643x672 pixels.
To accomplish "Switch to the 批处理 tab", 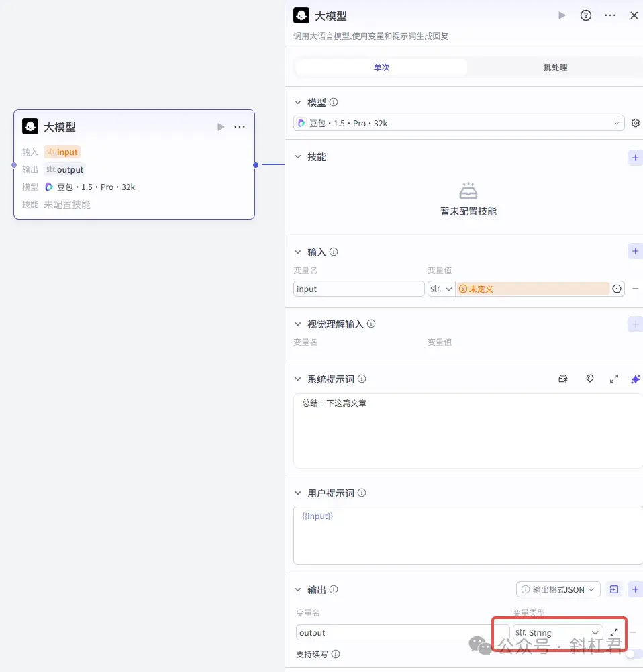I will 554,67.
